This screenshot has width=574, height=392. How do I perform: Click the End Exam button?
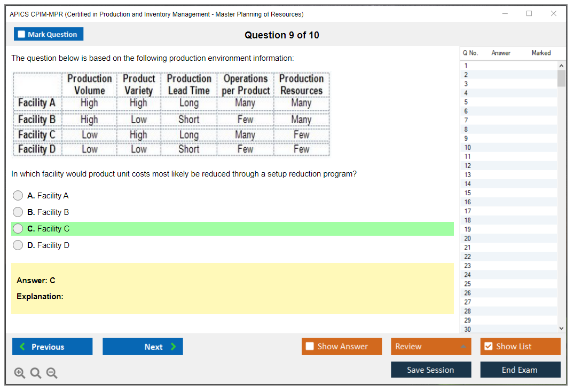tap(520, 370)
